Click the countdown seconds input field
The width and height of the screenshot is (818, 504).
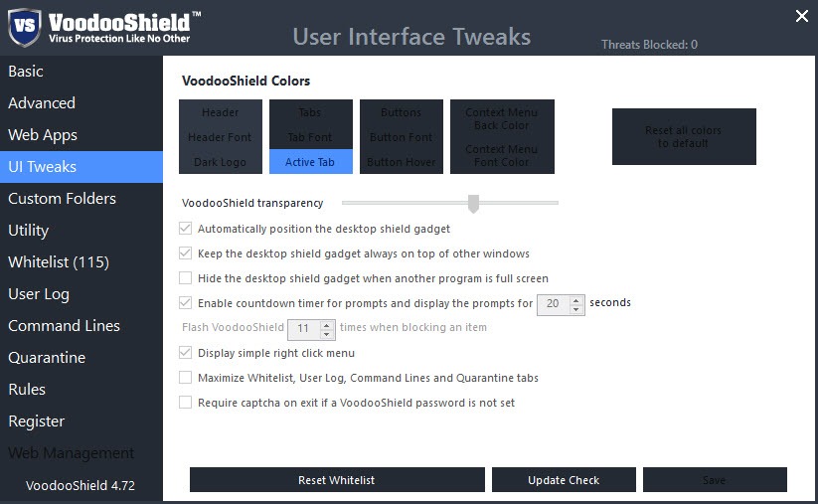click(554, 305)
